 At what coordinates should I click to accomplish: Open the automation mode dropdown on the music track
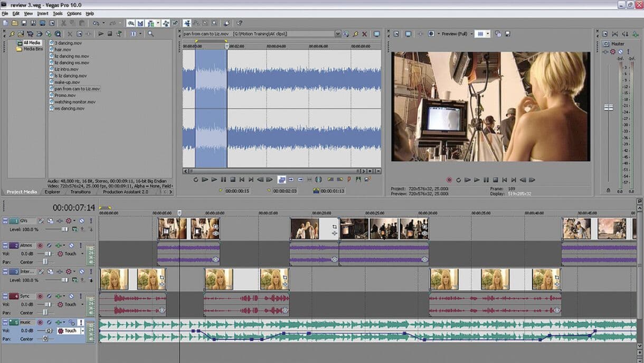(x=82, y=331)
